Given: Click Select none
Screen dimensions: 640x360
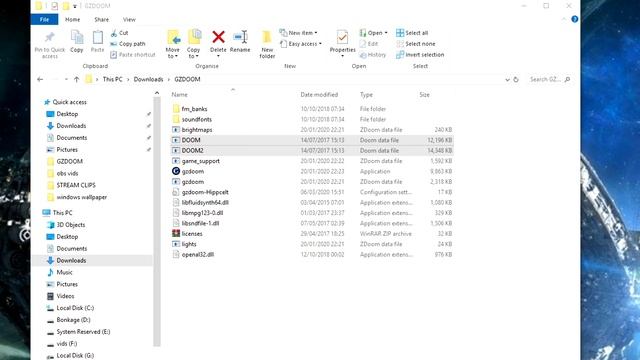Looking at the screenshot, I should (416, 44).
